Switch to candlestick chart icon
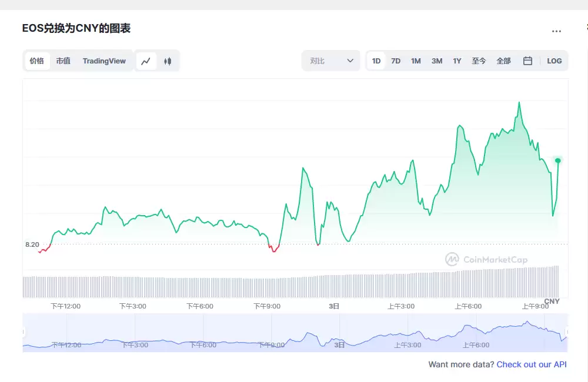 click(168, 61)
